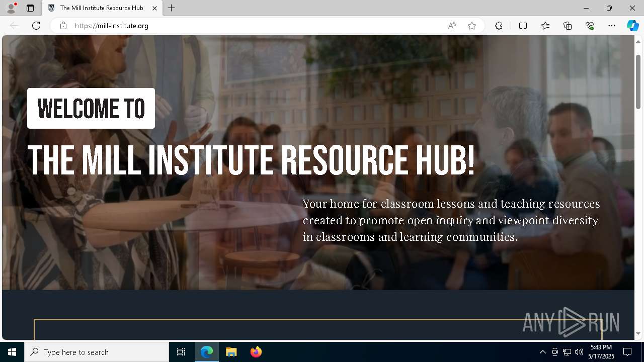Viewport: 644px width, 362px height.
Task: Click the taskbar search box
Action: tap(97, 352)
